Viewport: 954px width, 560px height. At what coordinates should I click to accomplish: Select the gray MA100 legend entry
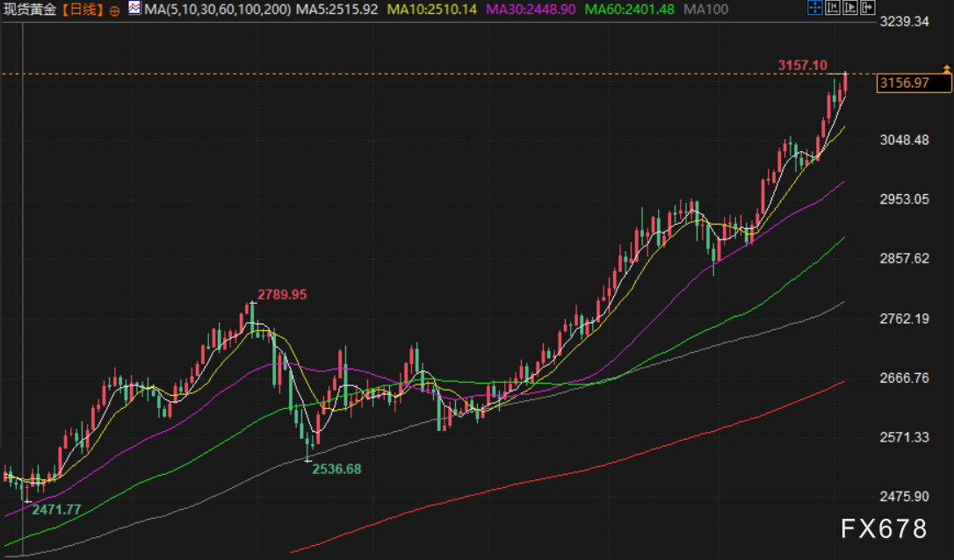[707, 11]
